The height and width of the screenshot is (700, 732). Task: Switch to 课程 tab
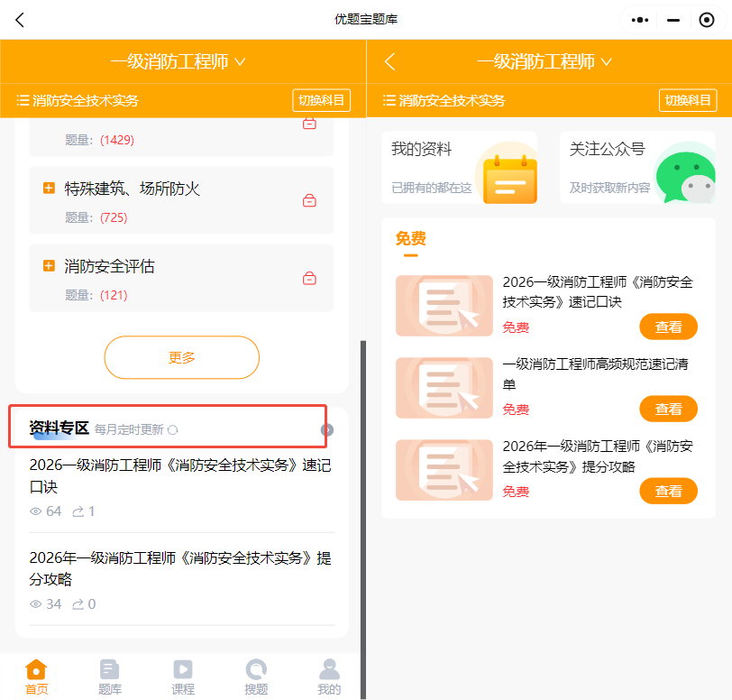coord(183,677)
